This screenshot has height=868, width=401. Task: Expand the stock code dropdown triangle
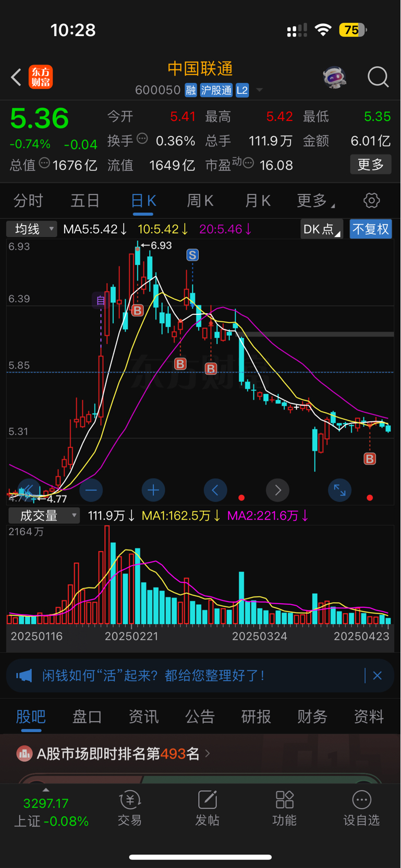259,90
